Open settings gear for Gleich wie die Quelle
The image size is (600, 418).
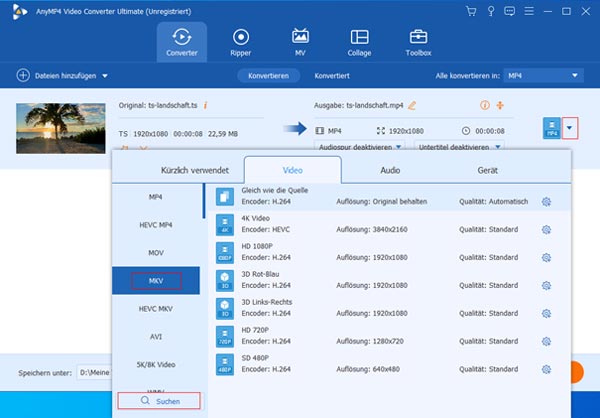tap(546, 202)
